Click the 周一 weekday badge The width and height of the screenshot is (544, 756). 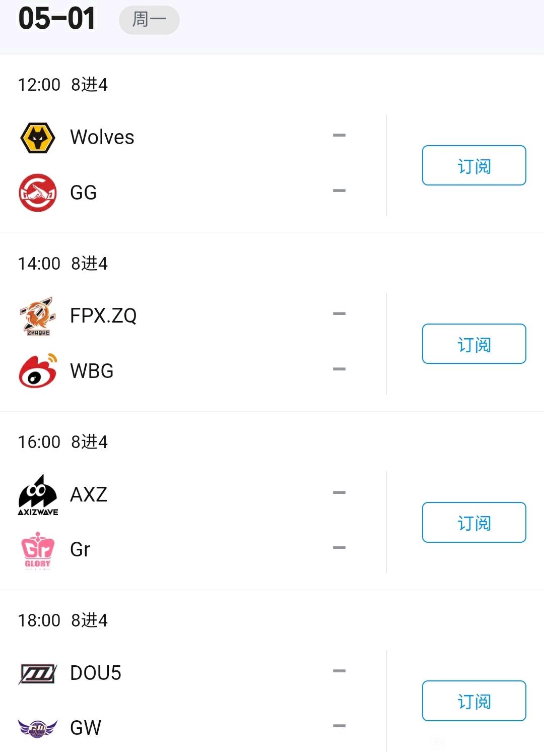[x=149, y=20]
